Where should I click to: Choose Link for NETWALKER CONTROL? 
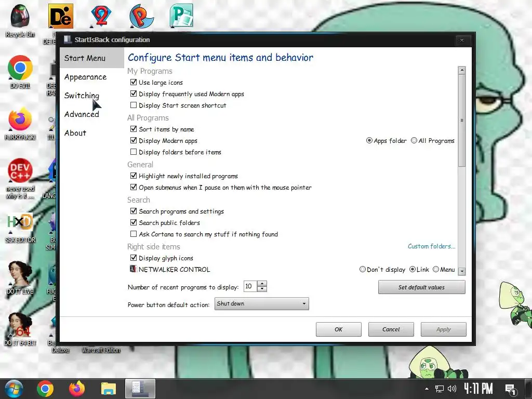click(x=413, y=270)
